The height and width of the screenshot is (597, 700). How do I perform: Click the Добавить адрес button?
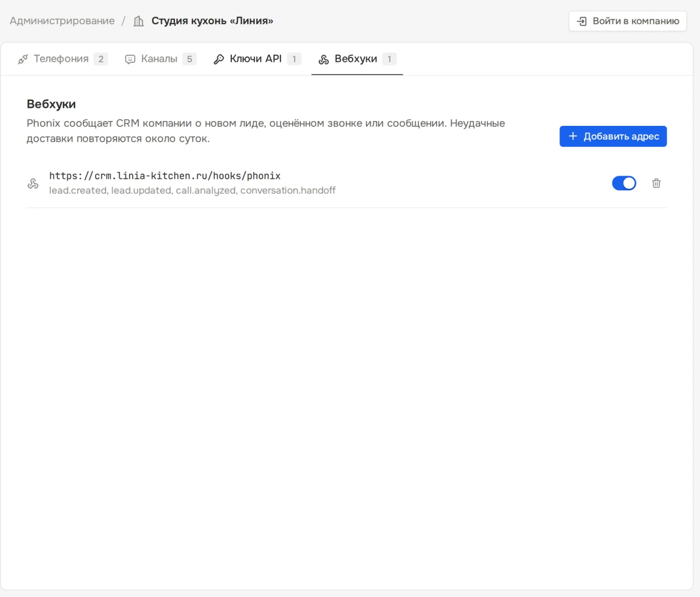pyautogui.click(x=613, y=136)
